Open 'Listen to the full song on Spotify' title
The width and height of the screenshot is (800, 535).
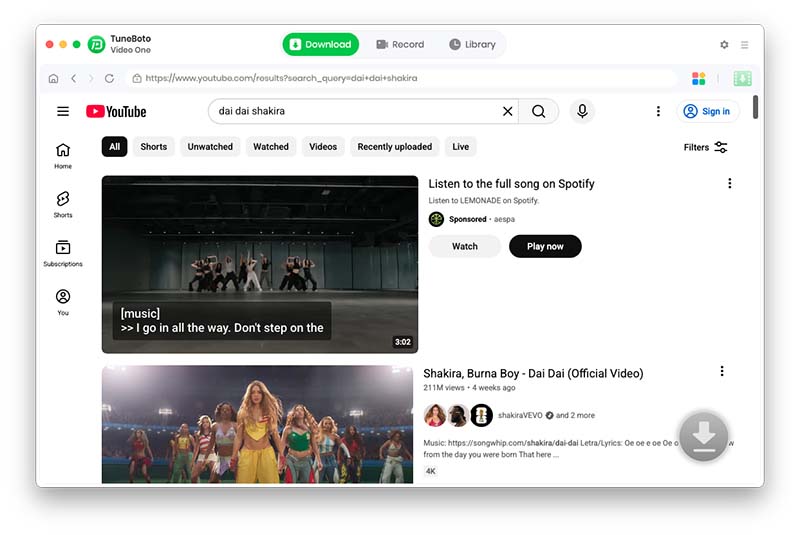pyautogui.click(x=511, y=184)
